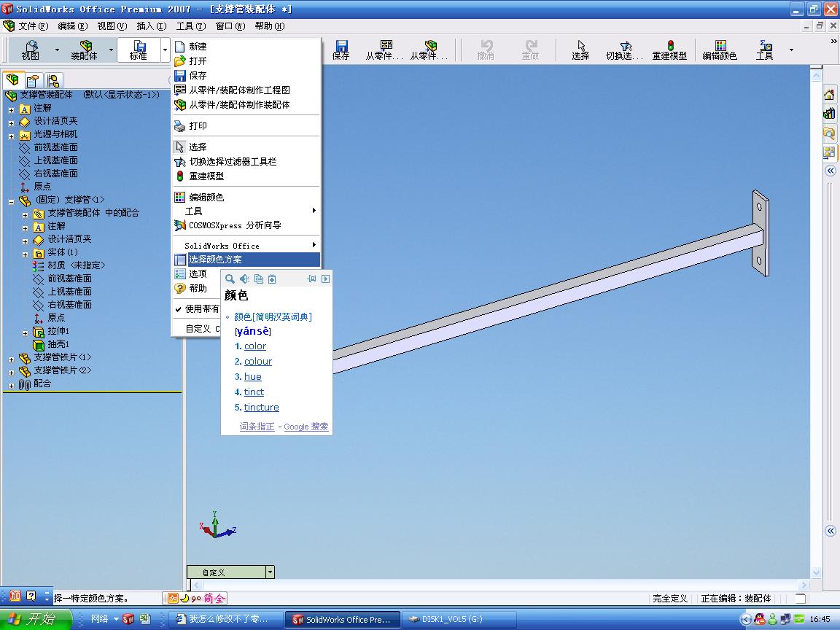Click the 工具 toolbar icon at right

click(x=765, y=50)
